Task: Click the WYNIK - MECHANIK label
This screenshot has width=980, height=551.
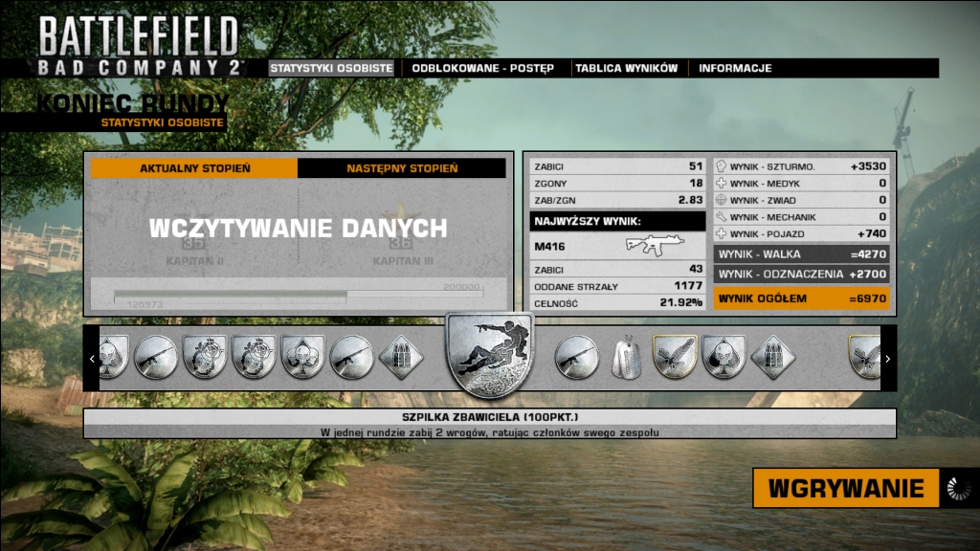Action: pos(775,217)
